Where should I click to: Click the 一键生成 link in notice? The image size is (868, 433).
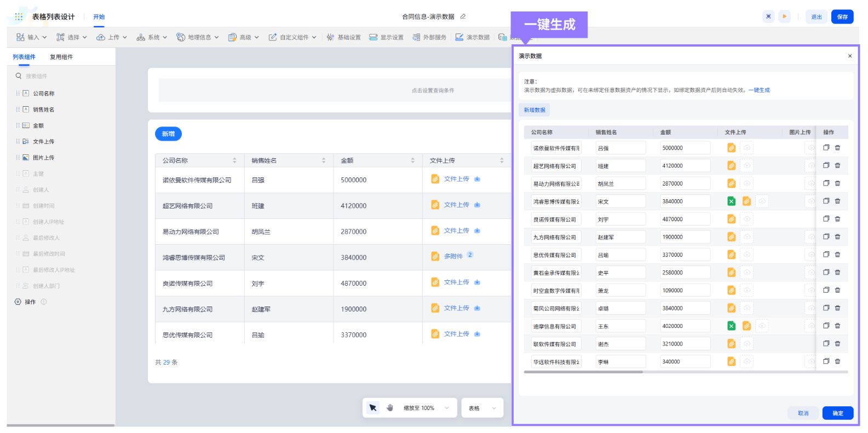pos(759,90)
